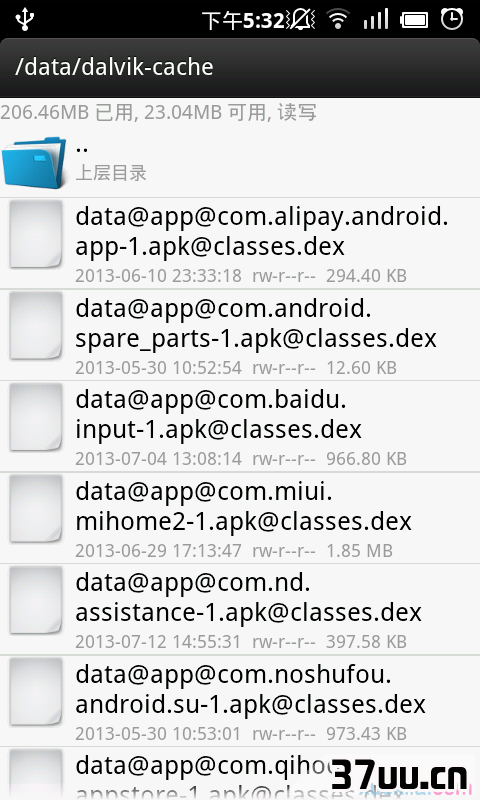Tap the alarm clock status icon
The height and width of the screenshot is (800, 480).
tap(452, 19)
